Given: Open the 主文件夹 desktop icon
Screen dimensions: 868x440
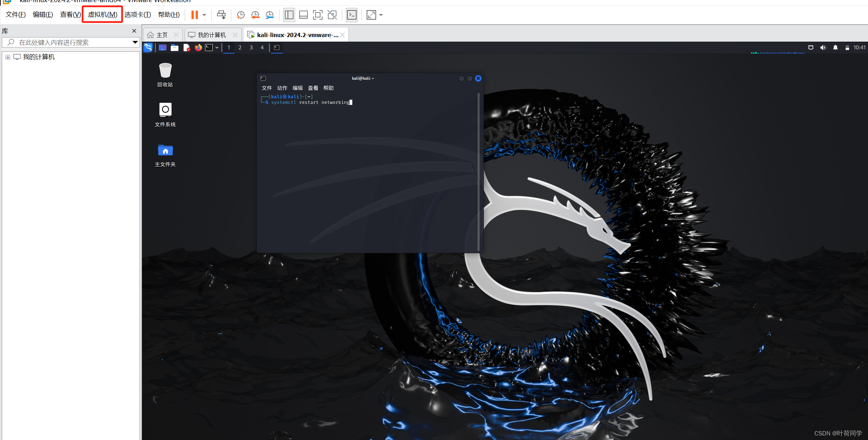Looking at the screenshot, I should coord(165,155).
